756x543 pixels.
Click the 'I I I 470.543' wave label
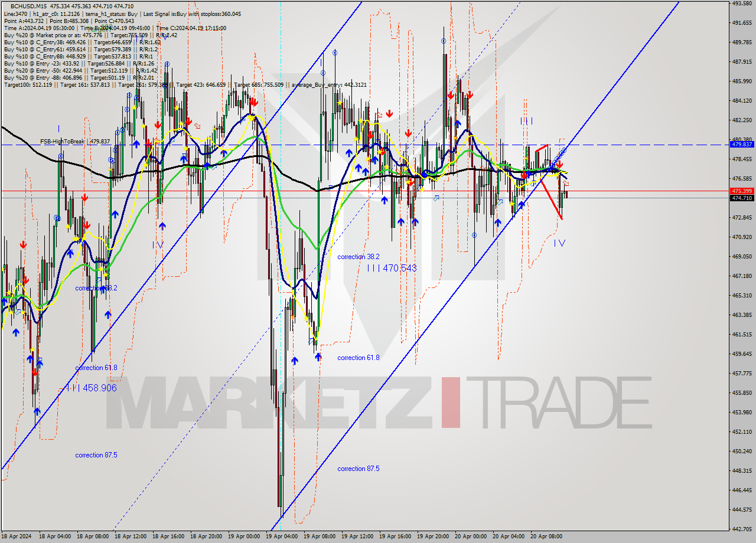(392, 268)
